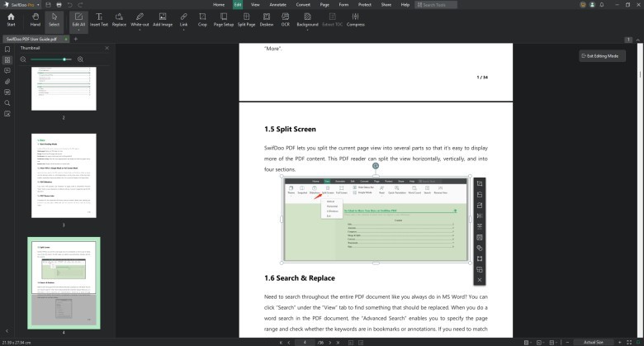The width and height of the screenshot is (644, 346).
Task: Open the Background tool
Action: coord(308,19)
